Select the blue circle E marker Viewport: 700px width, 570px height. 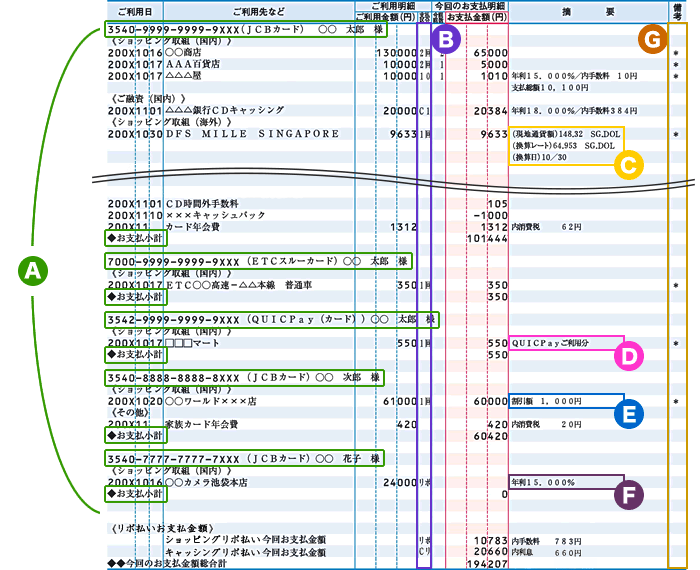[x=626, y=414]
